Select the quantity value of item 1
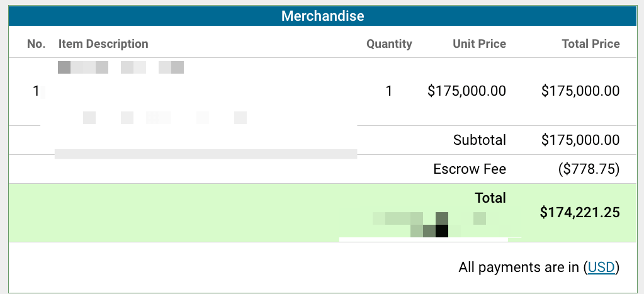The height and width of the screenshot is (294, 644). pos(389,91)
